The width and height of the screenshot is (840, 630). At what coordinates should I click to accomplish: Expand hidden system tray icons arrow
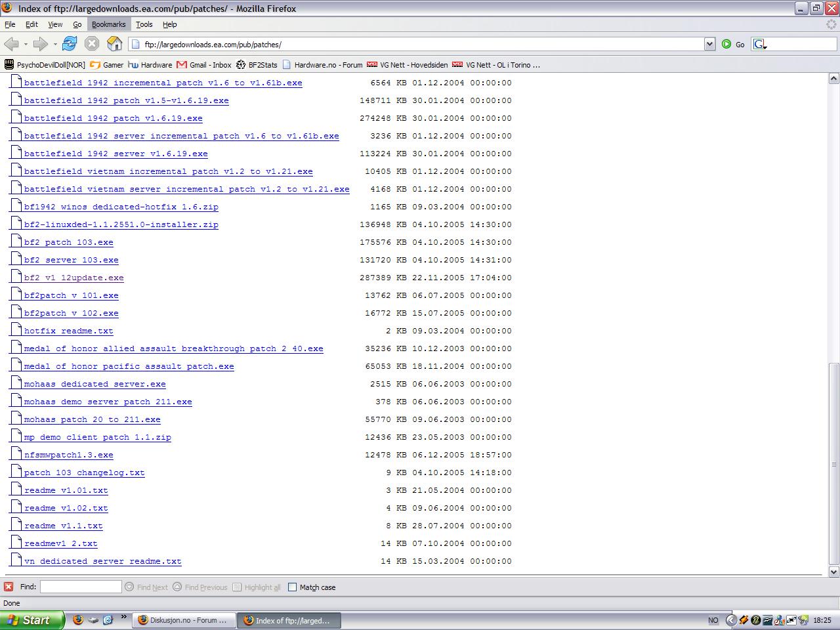(x=731, y=620)
